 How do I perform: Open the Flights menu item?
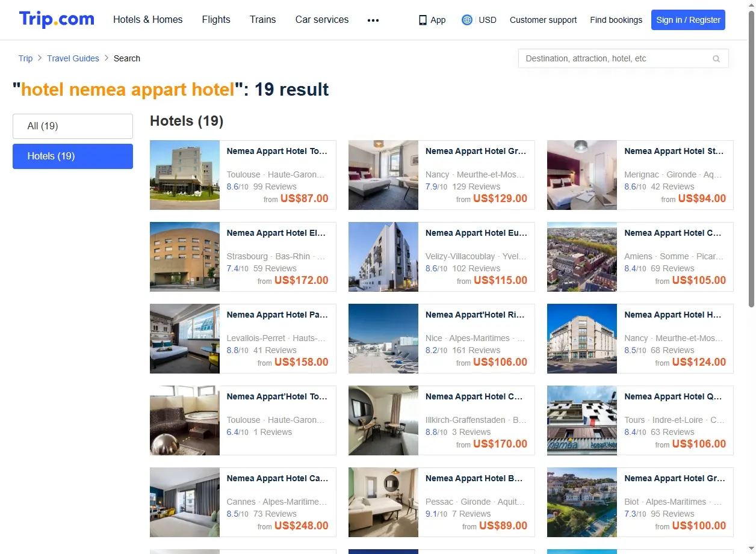coord(216,19)
